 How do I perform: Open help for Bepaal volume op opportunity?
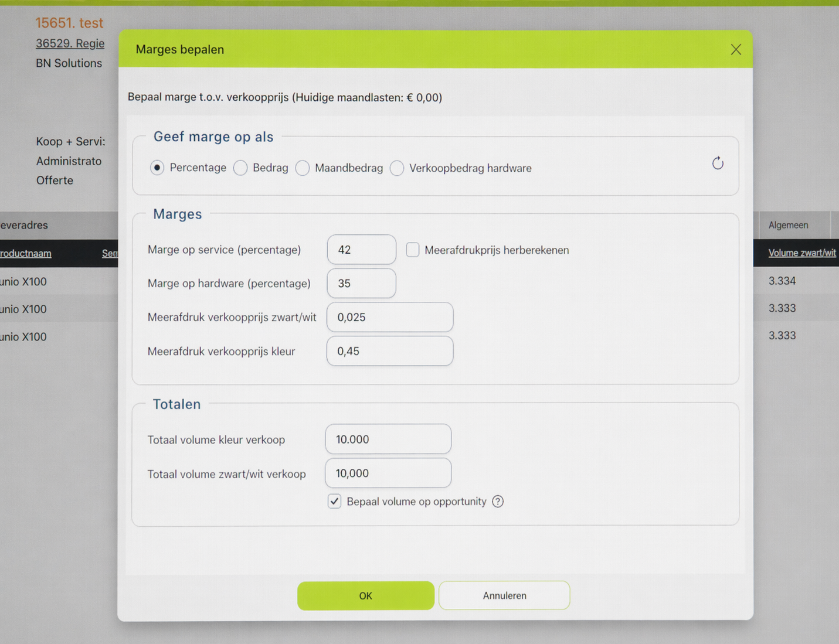point(498,502)
